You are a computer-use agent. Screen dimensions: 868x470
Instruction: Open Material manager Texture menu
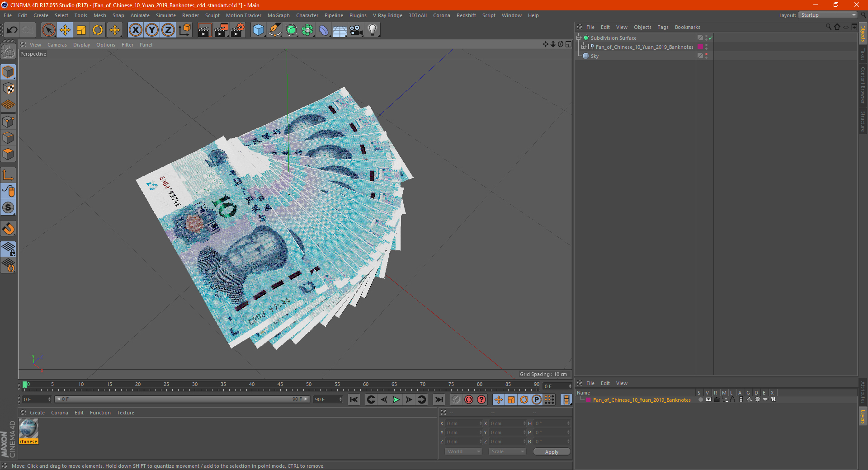(125, 413)
